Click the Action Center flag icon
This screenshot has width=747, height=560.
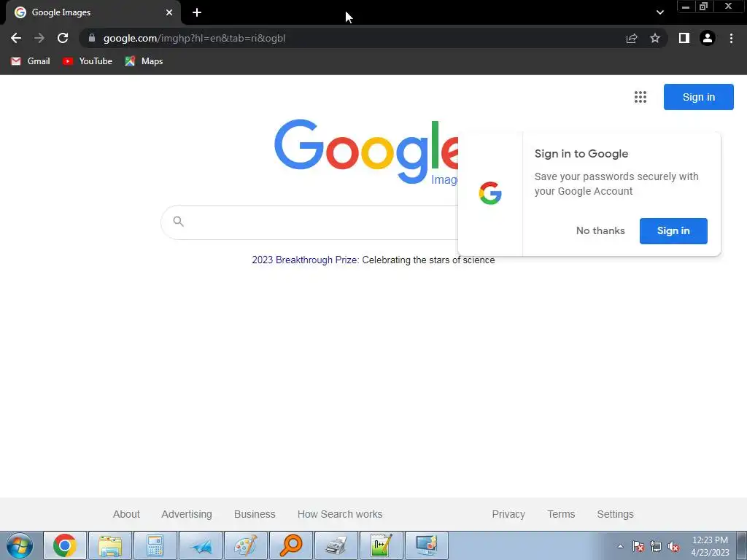click(638, 546)
